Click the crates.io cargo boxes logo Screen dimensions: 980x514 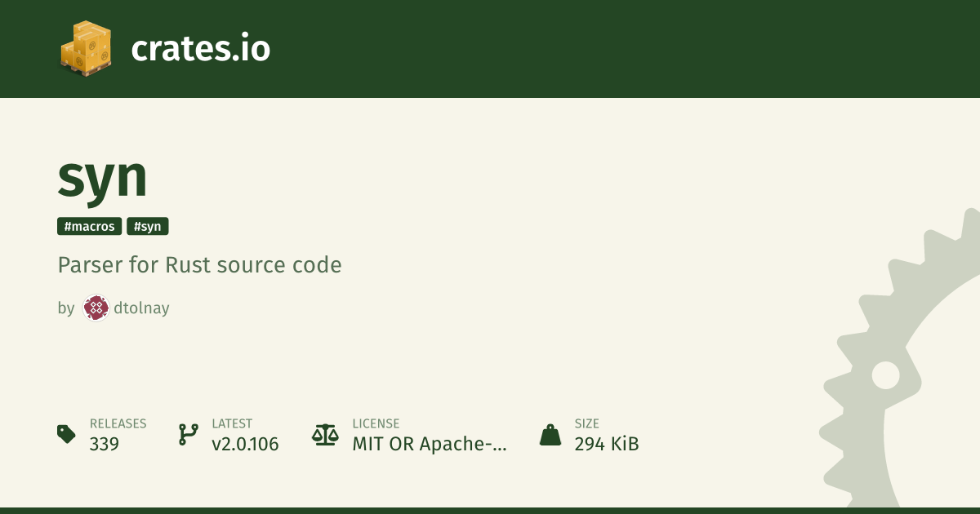tap(86, 49)
